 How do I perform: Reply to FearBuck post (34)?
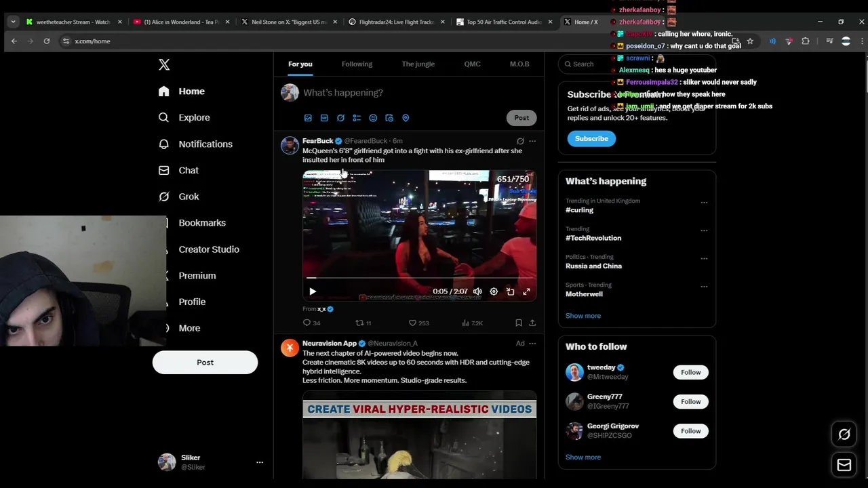(311, 323)
